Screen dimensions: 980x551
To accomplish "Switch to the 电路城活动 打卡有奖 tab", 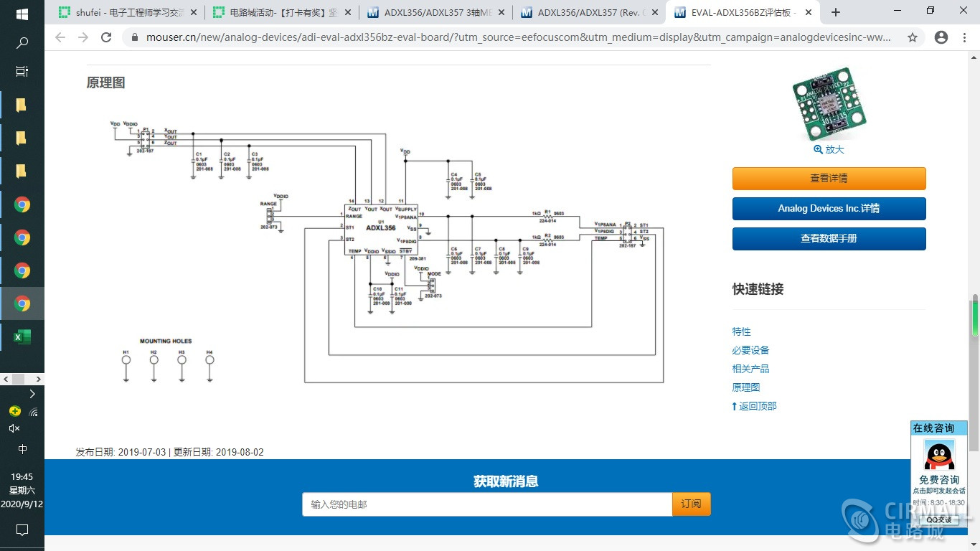I will 282,12.
